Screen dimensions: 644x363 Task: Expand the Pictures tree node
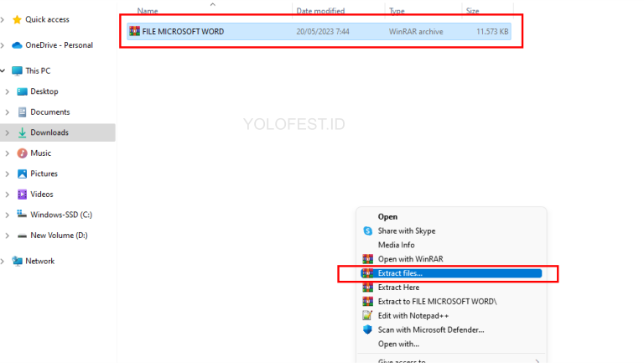pos(7,174)
